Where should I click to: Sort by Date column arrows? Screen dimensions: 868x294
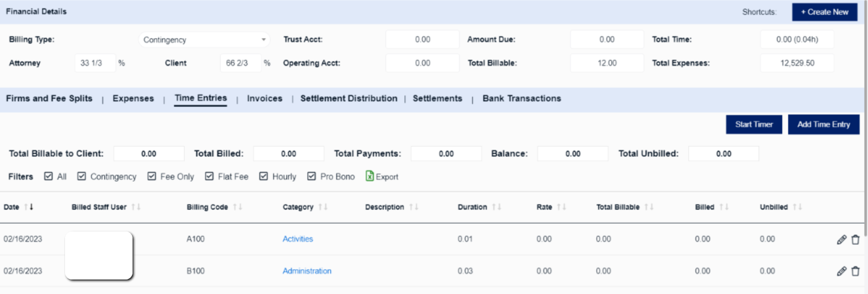pos(28,207)
